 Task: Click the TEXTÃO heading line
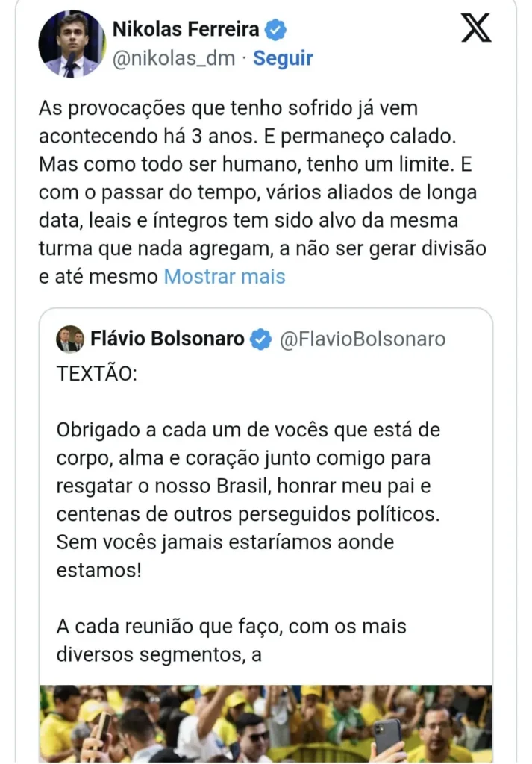pos(97,374)
